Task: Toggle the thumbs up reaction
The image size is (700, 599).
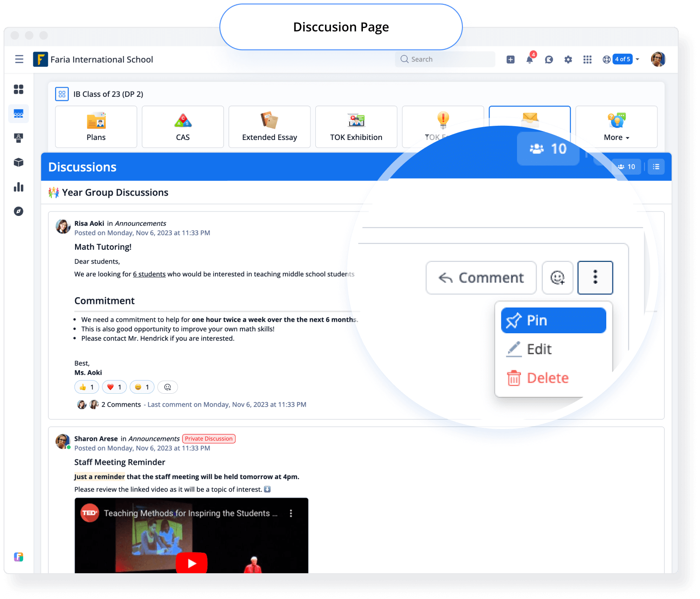Action: tap(87, 387)
